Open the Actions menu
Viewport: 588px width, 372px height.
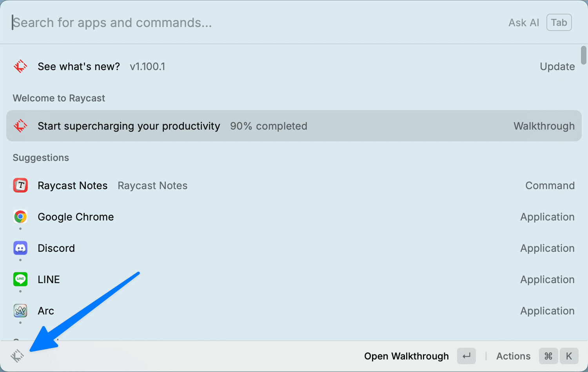pyautogui.click(x=513, y=356)
